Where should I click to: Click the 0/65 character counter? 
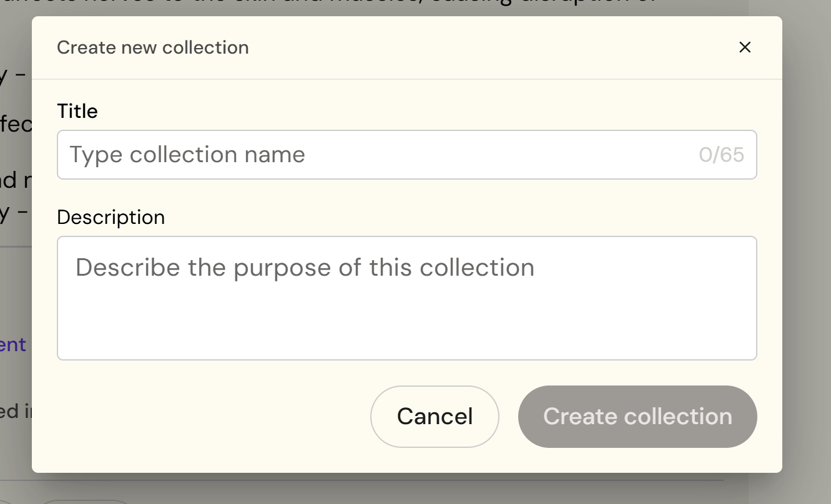click(x=721, y=155)
